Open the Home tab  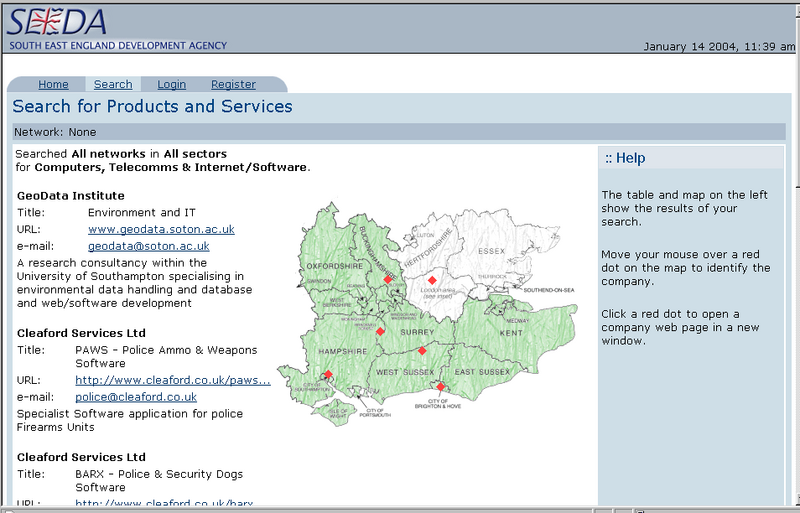point(53,84)
